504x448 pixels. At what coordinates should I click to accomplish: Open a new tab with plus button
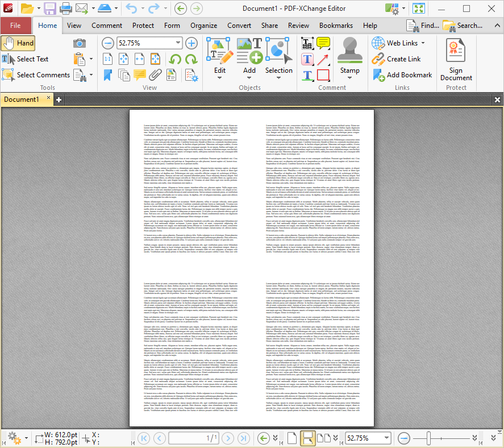click(59, 99)
